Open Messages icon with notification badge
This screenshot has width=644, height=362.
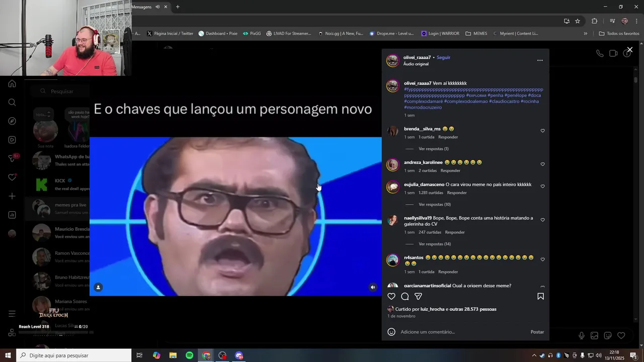click(x=12, y=158)
